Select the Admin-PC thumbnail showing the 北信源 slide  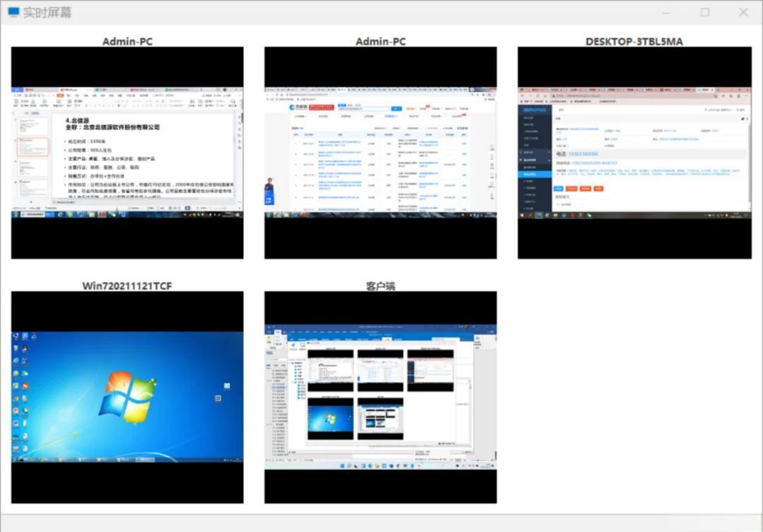(x=127, y=153)
